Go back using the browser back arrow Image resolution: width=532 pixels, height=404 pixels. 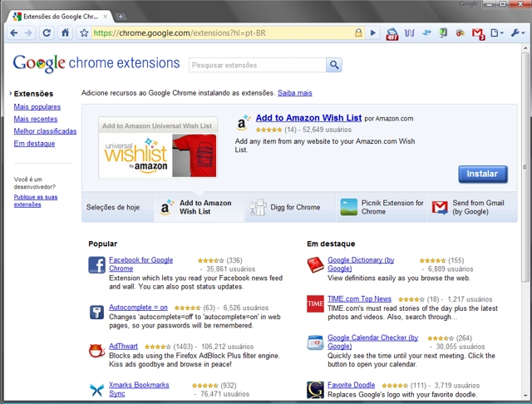(x=14, y=33)
